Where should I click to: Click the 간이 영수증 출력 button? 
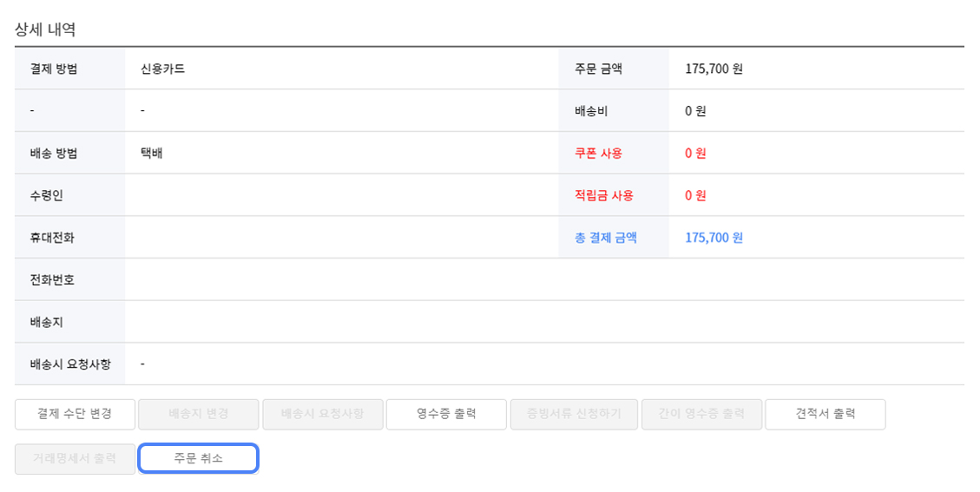coord(701,414)
